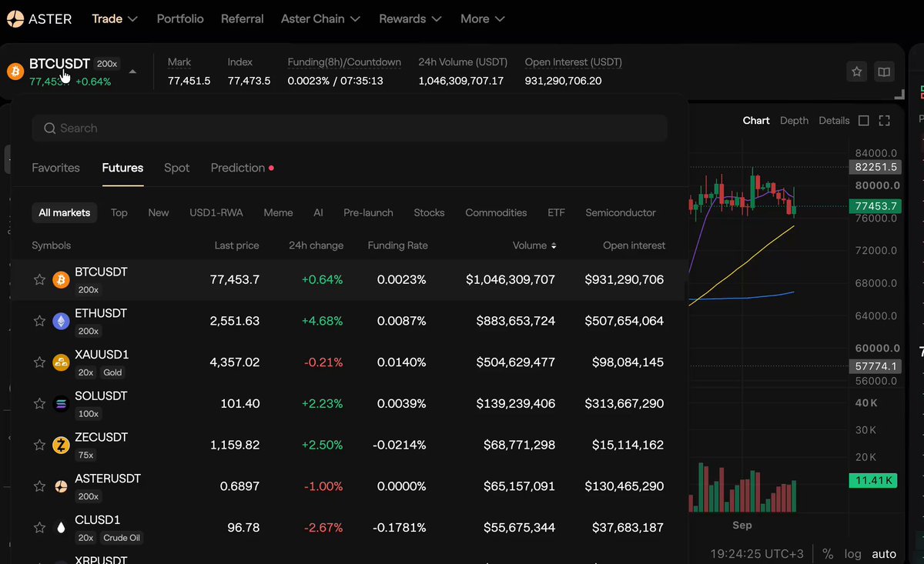This screenshot has height=564, width=924.
Task: Click the symbol Search field
Action: [350, 128]
